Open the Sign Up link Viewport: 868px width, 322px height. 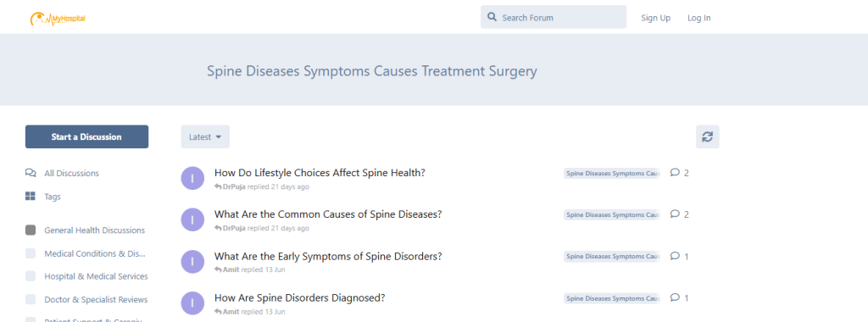point(656,18)
